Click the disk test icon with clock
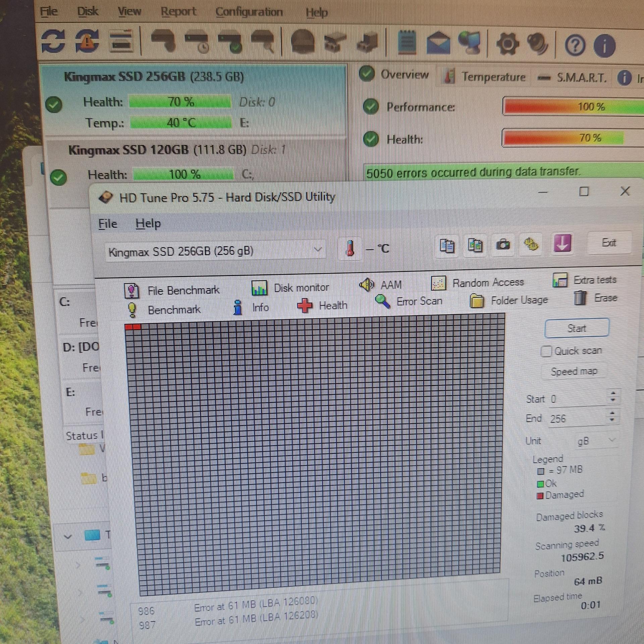This screenshot has width=644, height=644. (x=198, y=43)
